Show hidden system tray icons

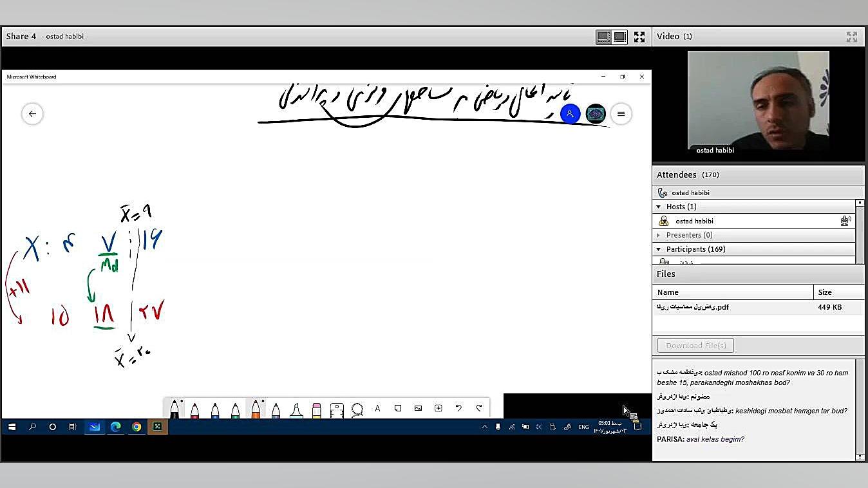point(485,427)
